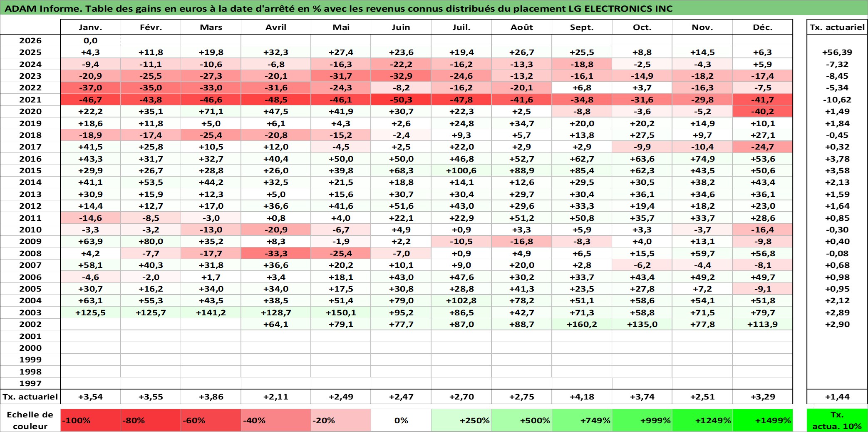
Task: Click the Juil. column header
Action: (461, 27)
